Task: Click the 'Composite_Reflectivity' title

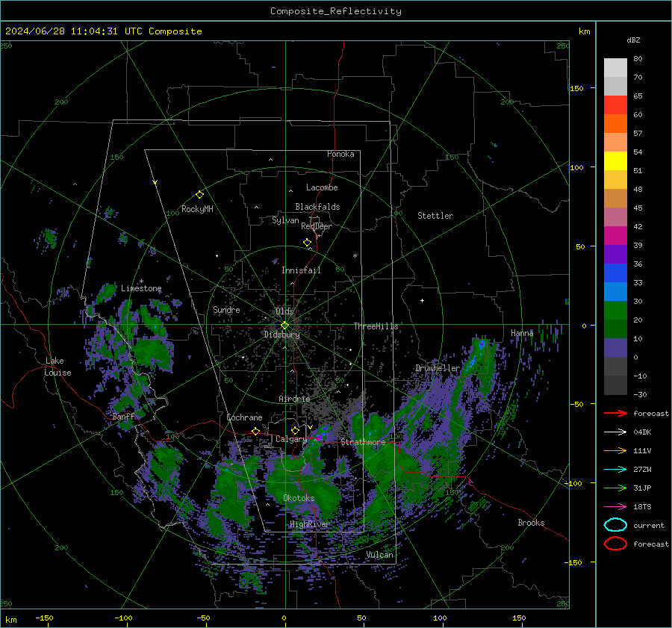Action: [336, 11]
